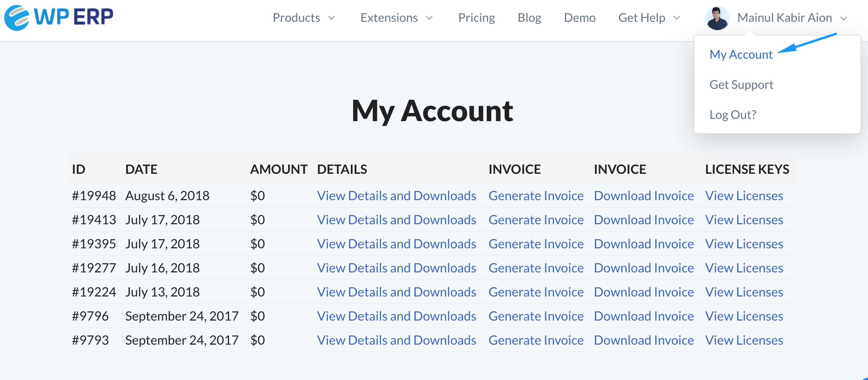This screenshot has height=380, width=868.
Task: Click the WP ERP logo
Action: pos(59,17)
